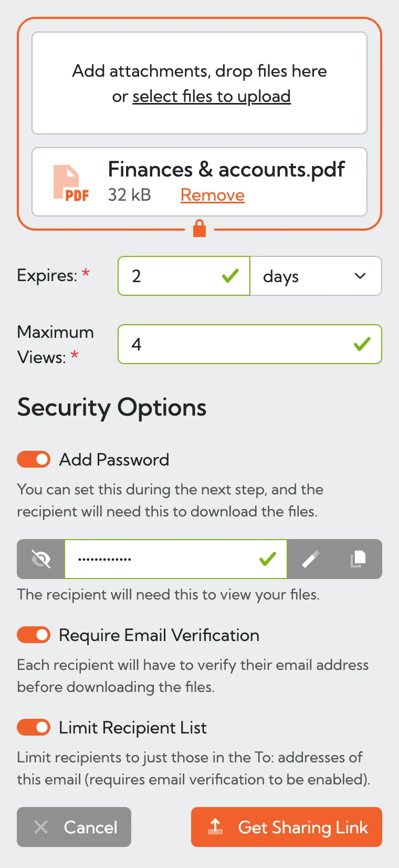Click the Cancel button
This screenshot has width=399, height=868.
pos(73,826)
